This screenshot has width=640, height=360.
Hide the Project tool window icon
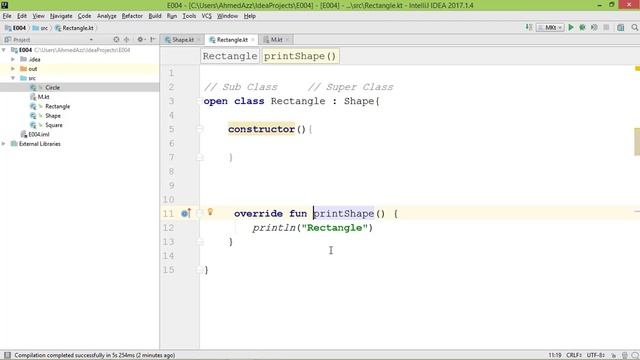153,40
